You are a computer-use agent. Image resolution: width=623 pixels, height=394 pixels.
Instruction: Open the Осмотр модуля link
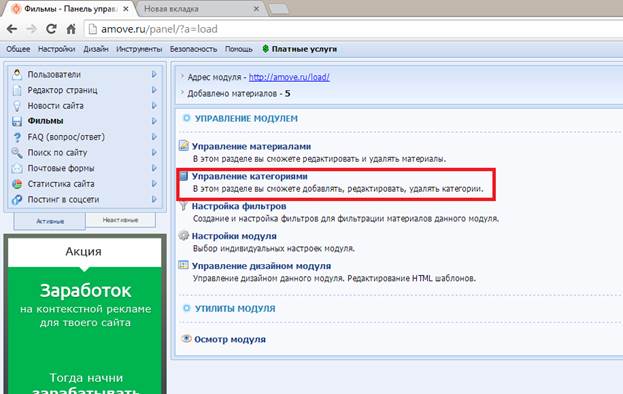230,339
